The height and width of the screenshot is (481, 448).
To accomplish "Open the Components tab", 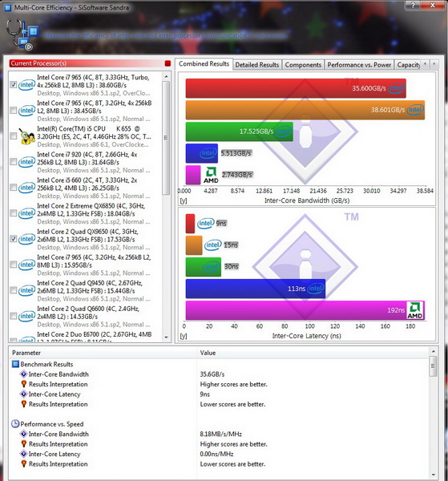I will click(303, 65).
